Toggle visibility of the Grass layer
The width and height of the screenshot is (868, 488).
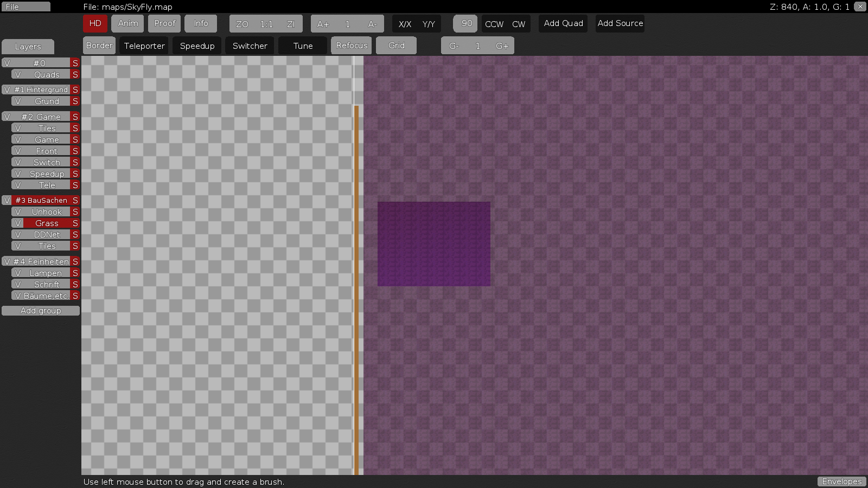coord(17,223)
